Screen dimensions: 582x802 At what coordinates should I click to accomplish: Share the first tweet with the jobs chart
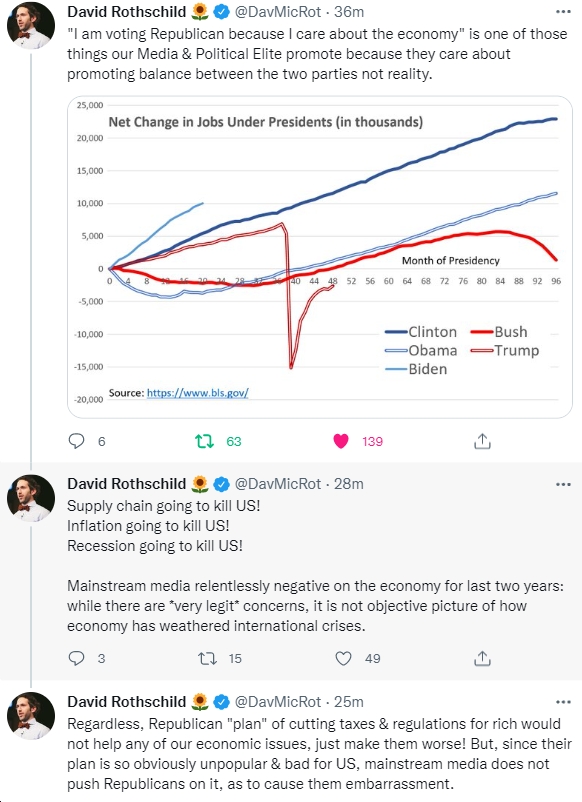(482, 441)
